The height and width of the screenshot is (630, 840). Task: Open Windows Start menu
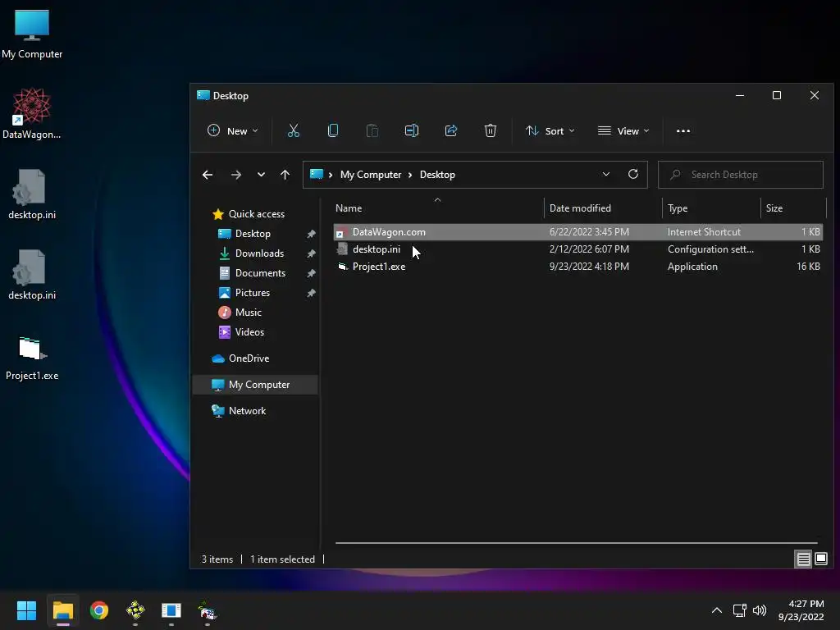click(x=26, y=610)
